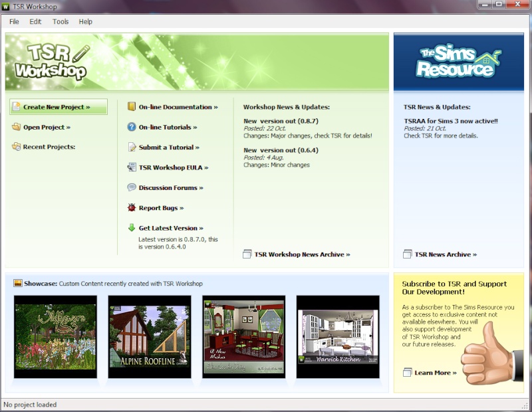Open the Warwick Kitchen showcase thumbnail
Image resolution: width=532 pixels, height=412 pixels.
point(338,337)
